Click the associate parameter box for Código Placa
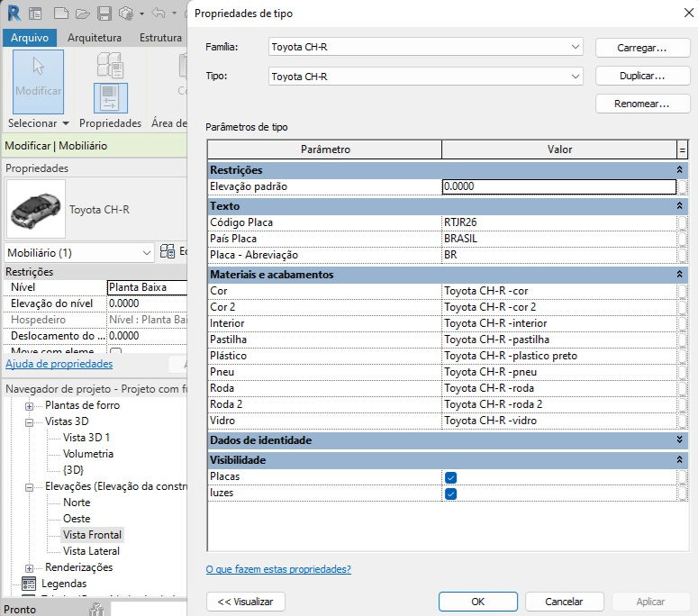 [x=682, y=222]
